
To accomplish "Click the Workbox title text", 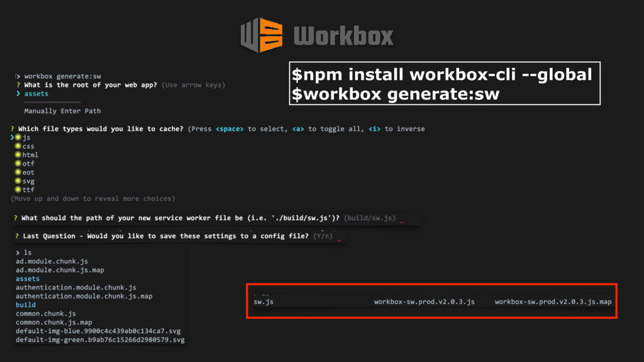I will click(344, 36).
